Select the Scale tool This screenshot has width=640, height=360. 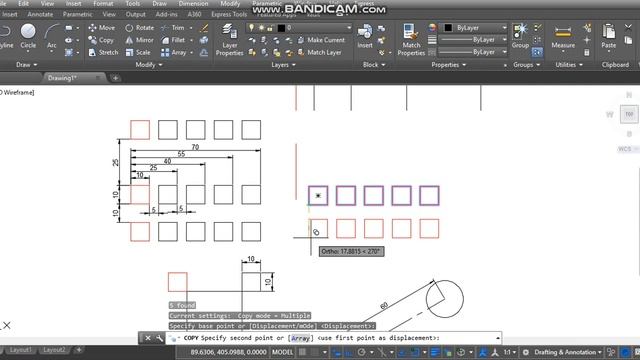click(138, 52)
